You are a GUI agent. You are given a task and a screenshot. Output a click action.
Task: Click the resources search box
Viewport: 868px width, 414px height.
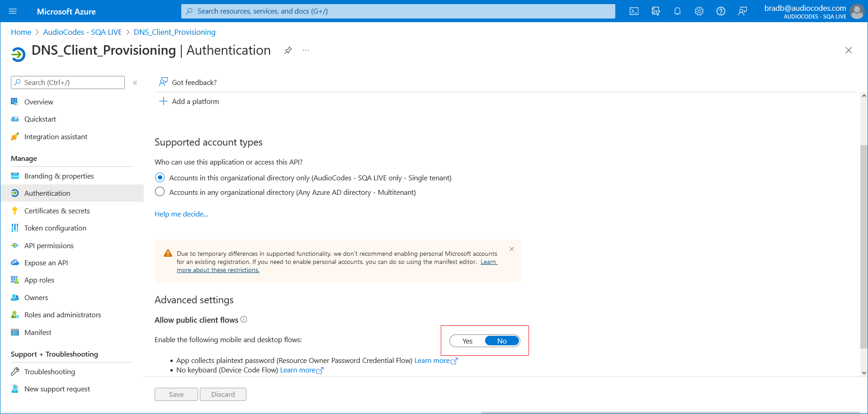click(398, 11)
